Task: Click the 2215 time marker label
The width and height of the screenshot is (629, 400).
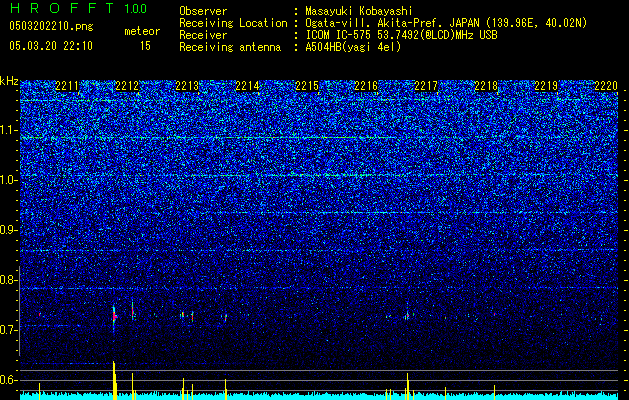Action: (x=307, y=86)
